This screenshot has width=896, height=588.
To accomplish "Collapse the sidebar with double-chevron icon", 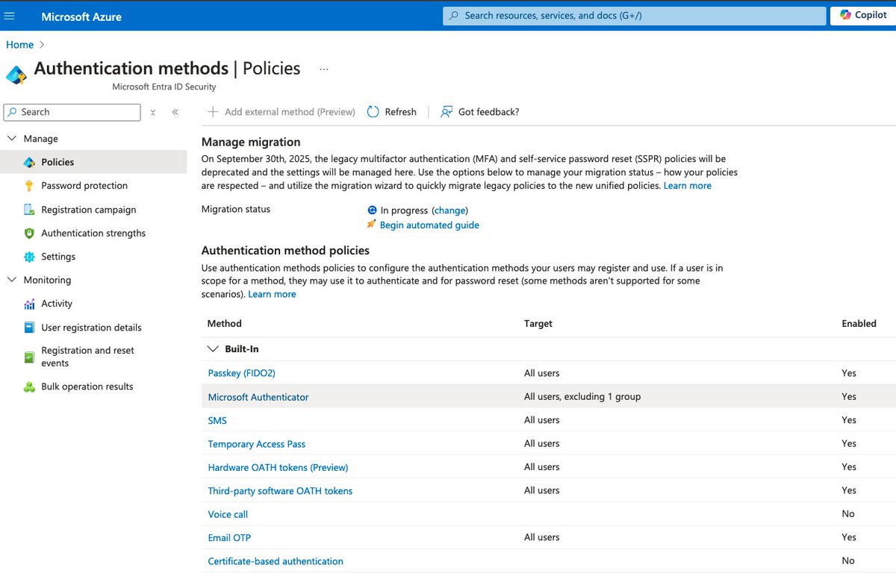I will coord(175,112).
